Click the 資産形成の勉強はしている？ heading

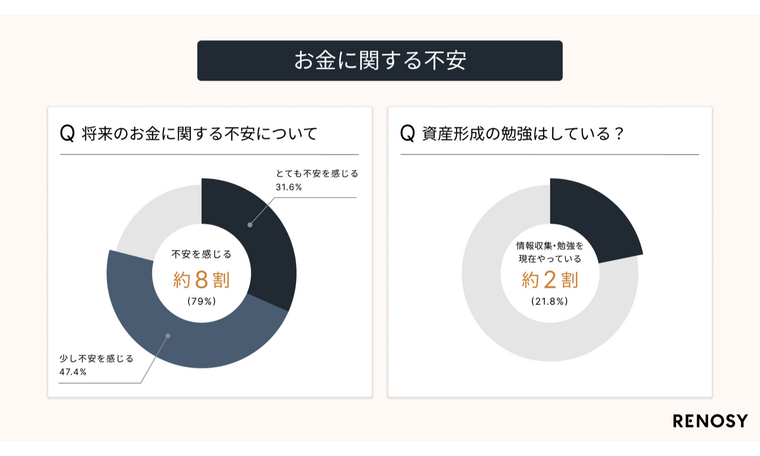coord(521,134)
